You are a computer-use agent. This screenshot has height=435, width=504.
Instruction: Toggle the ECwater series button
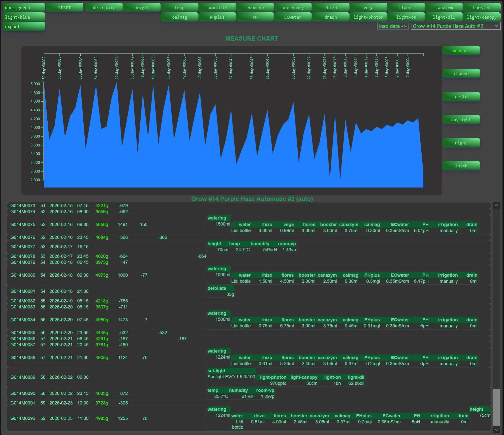coord(293,17)
